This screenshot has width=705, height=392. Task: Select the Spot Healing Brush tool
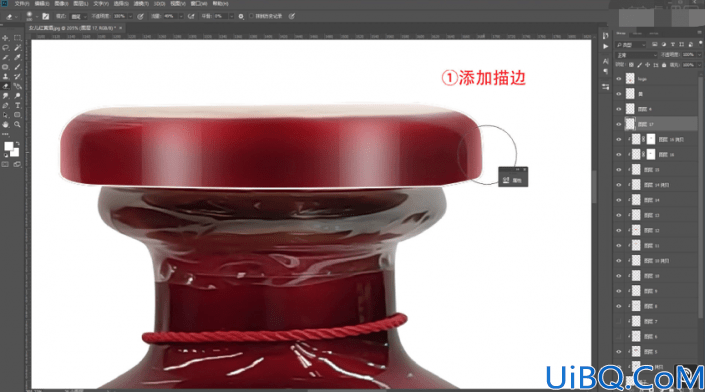point(5,67)
